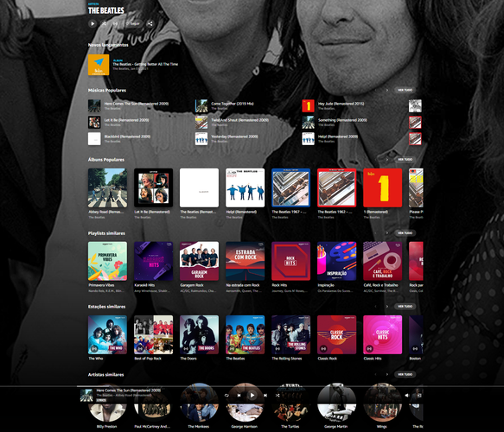Click VER TUDO next to Músicas Populares
This screenshot has width=504, height=432.
[x=405, y=90]
